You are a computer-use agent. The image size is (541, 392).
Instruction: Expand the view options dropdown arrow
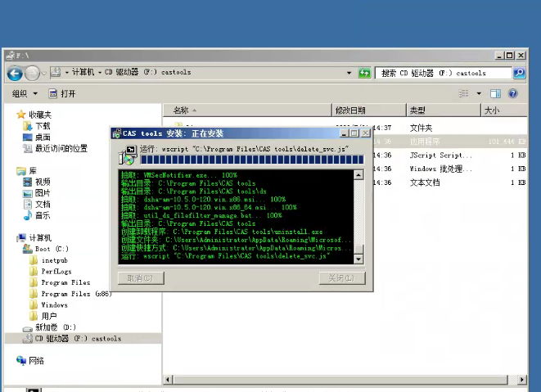click(x=479, y=93)
